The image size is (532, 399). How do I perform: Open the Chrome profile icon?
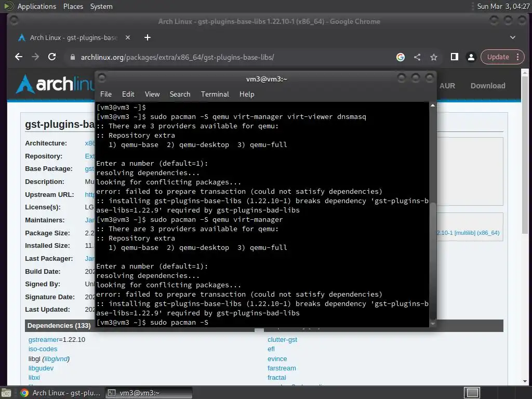tap(471, 57)
